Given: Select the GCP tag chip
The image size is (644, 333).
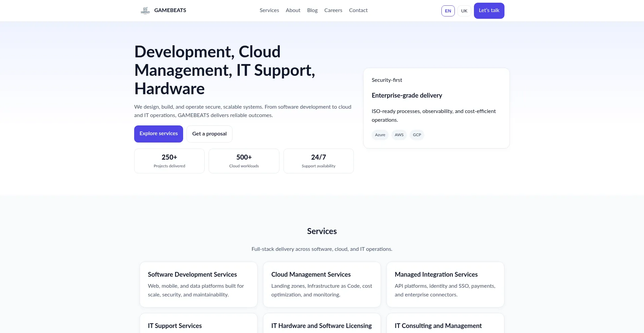Looking at the screenshot, I should click(x=417, y=135).
